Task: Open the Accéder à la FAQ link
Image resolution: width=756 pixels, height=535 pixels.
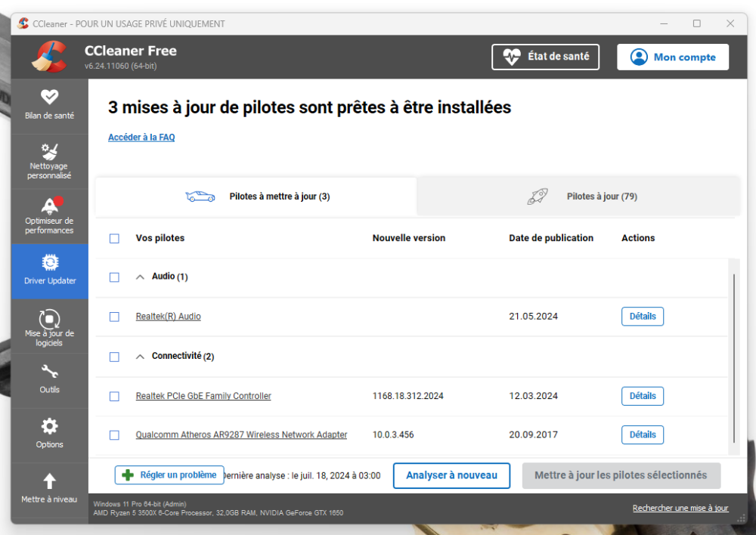Action: [x=141, y=138]
